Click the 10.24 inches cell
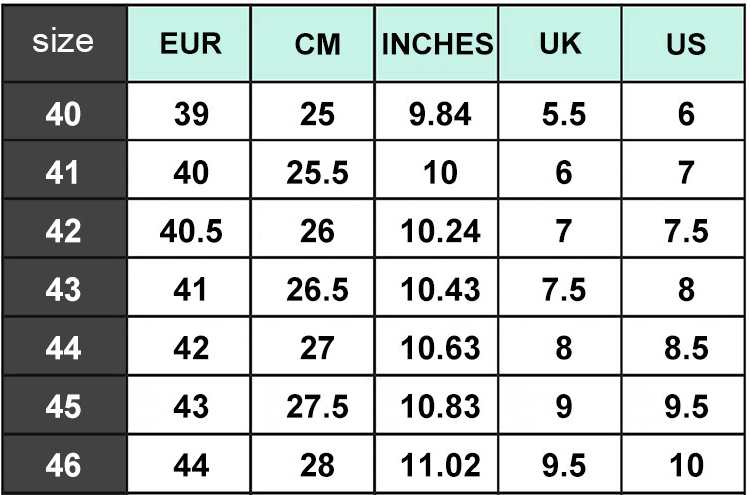Screen dimensions: 750x495 click(438, 232)
